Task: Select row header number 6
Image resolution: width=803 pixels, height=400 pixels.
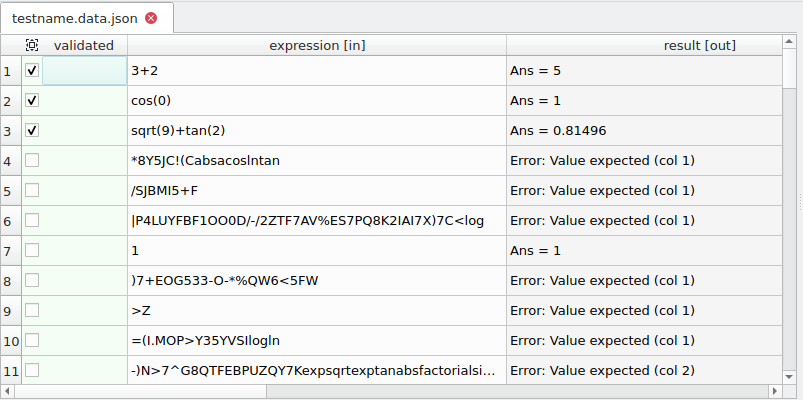Action: coord(8,221)
